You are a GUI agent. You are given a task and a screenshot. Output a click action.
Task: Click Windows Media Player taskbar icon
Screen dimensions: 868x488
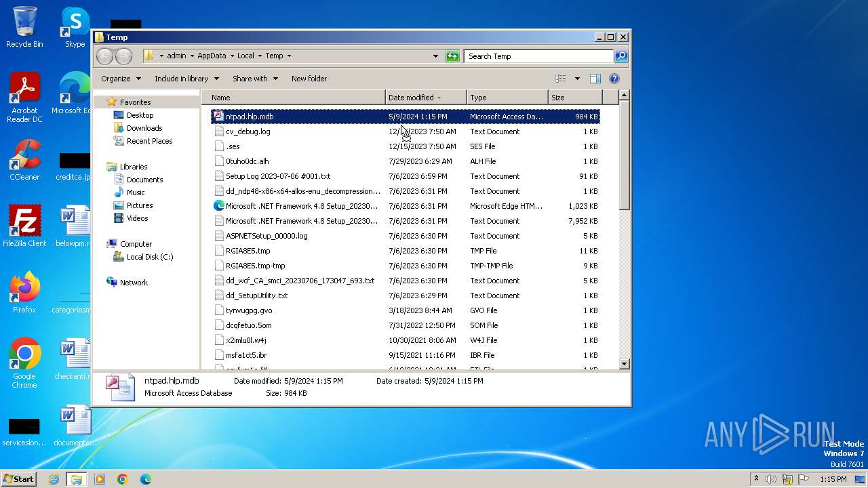(100, 479)
